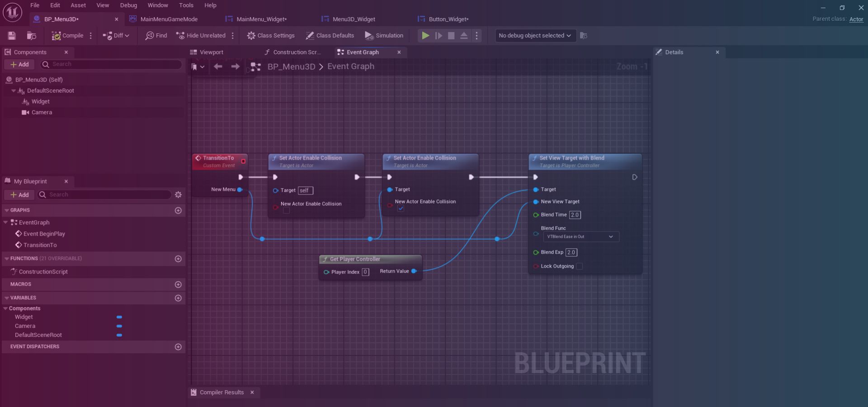Open the File menu
The image size is (868, 407).
click(35, 5)
